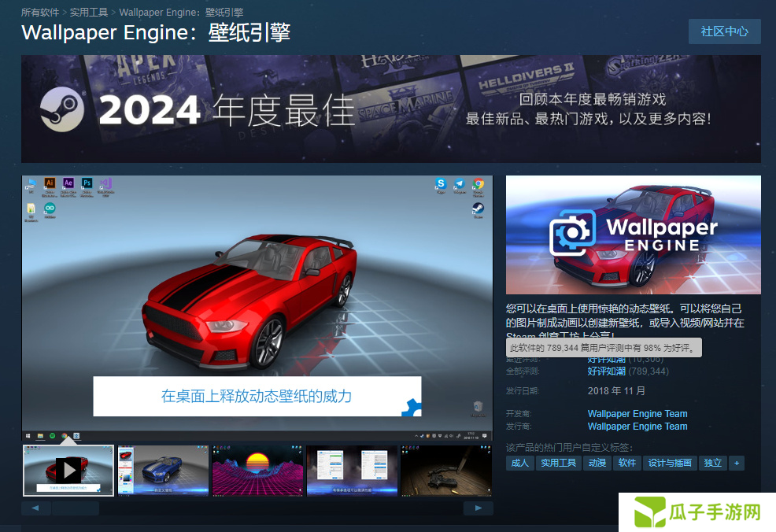
Task: Click the left arrow of thumbnail strip
Action: coord(35,508)
